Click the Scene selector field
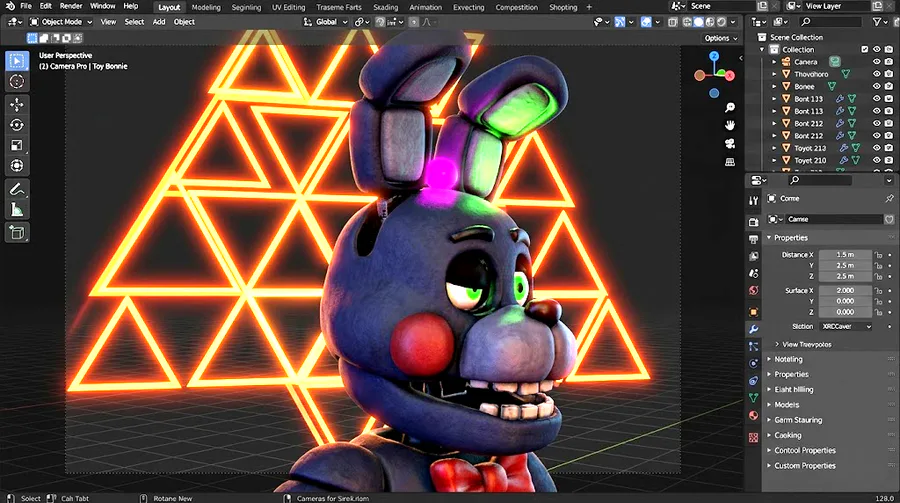The height and width of the screenshot is (503, 900). click(x=722, y=6)
